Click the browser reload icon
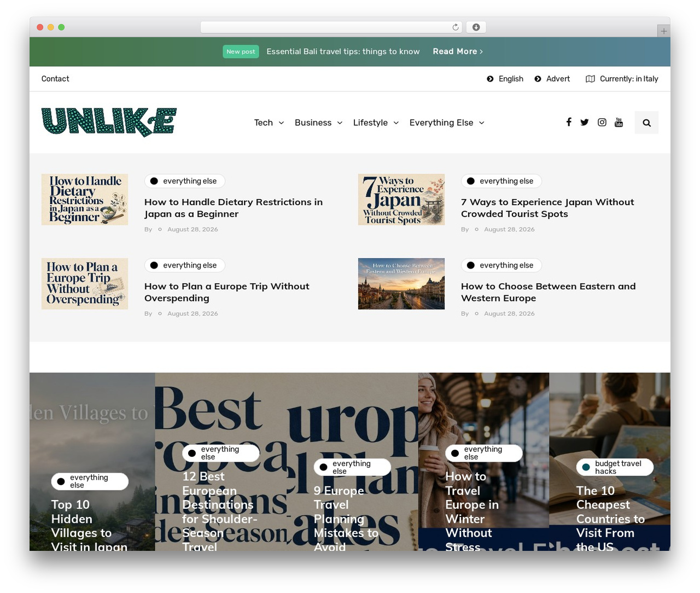Screen dimensions: 700x593 (456, 27)
